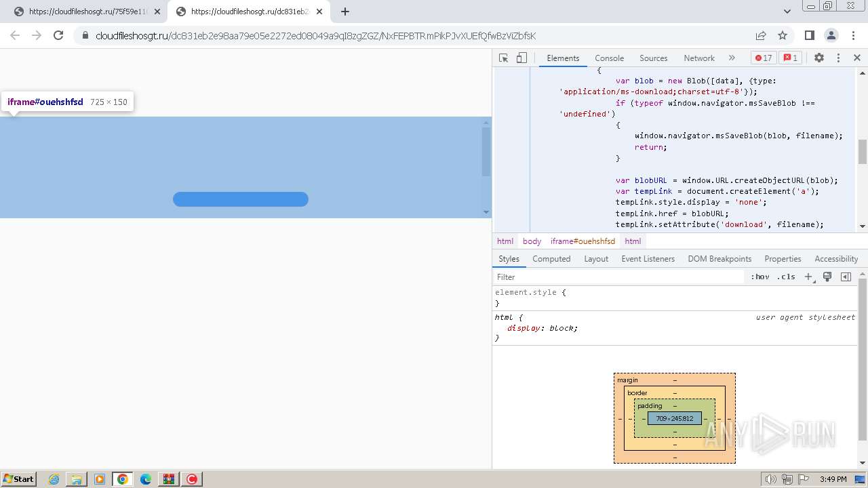The width and height of the screenshot is (868, 488).
Task: Click the iframe scrollbar down arrow
Action: 486,212
